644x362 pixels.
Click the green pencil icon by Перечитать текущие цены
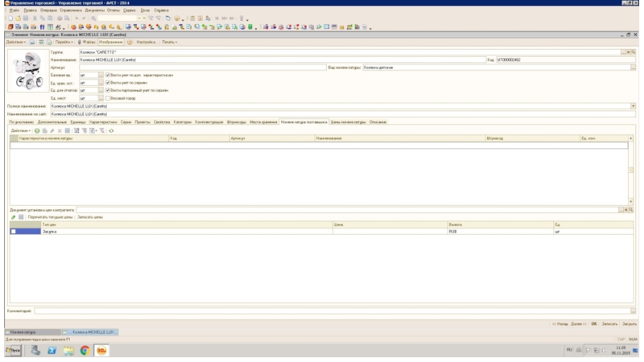click(x=13, y=217)
